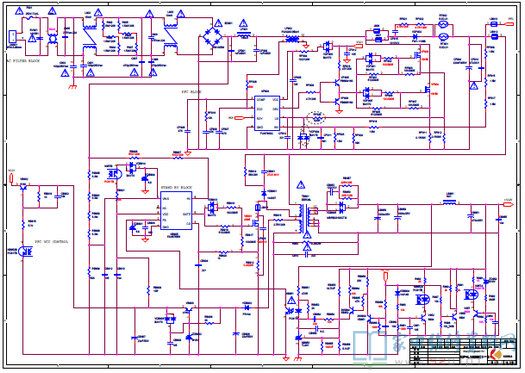Select the STAND BY BLOCK label
Viewport: 525px width, 373px height.
[x=176, y=188]
